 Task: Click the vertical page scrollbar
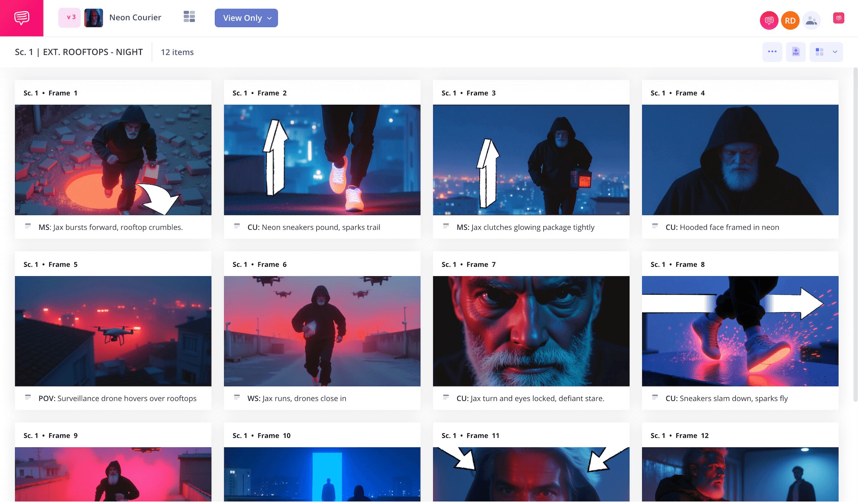[855, 236]
